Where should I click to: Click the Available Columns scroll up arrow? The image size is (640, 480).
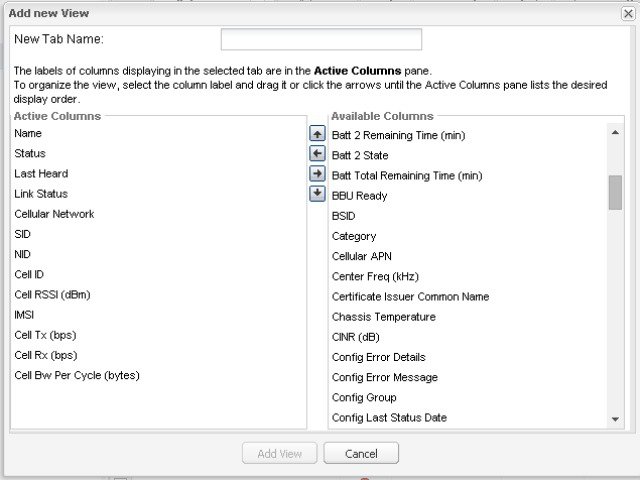(615, 133)
